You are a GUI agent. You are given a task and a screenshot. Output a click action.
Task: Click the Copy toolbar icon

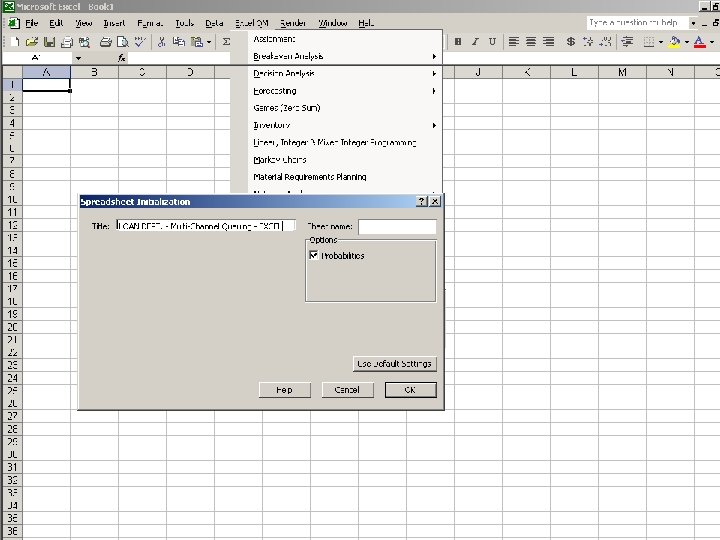179,42
